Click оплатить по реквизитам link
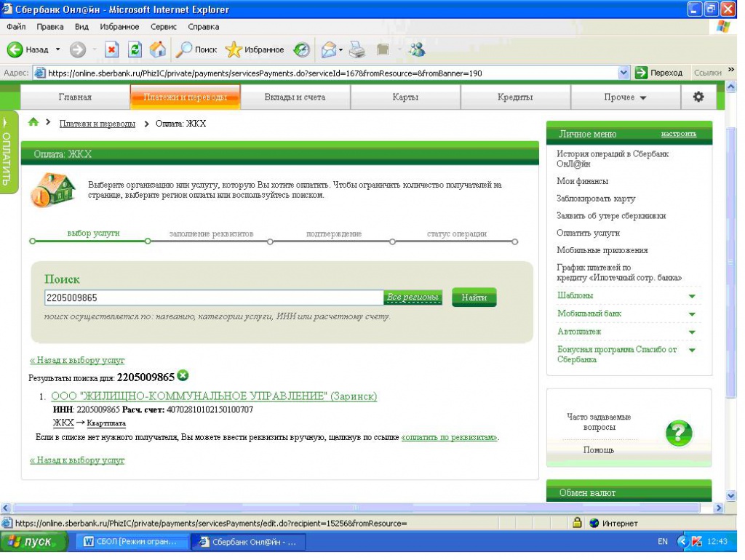745x560 pixels. coord(450,438)
